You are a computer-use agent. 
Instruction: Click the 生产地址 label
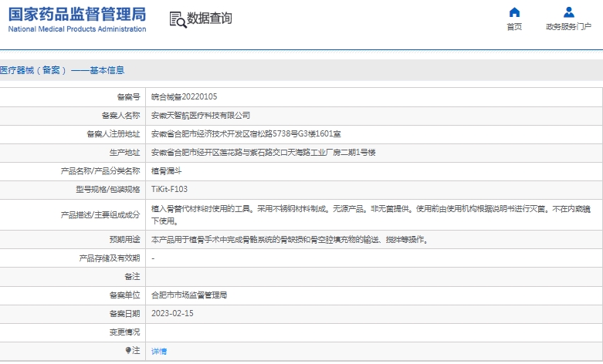pos(124,153)
